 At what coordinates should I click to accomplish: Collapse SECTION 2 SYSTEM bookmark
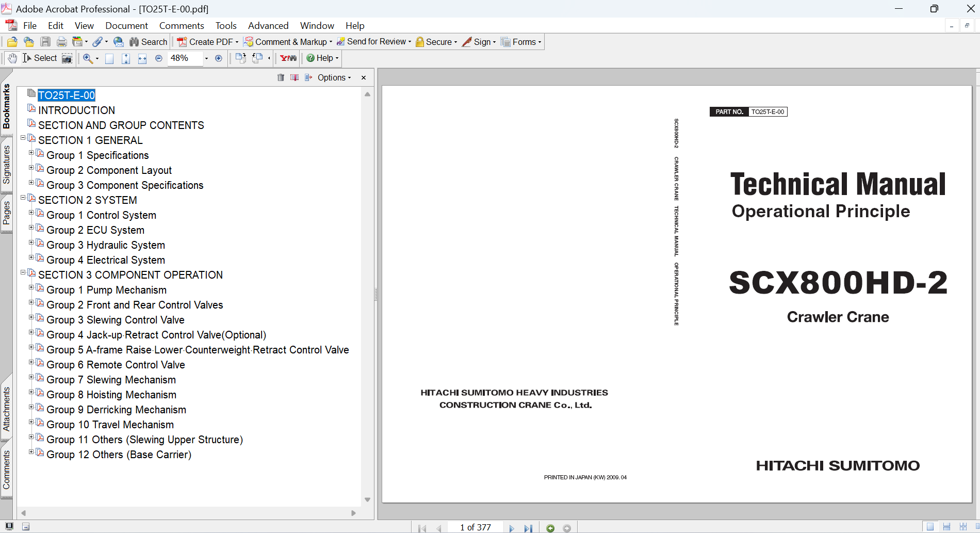[x=23, y=198]
